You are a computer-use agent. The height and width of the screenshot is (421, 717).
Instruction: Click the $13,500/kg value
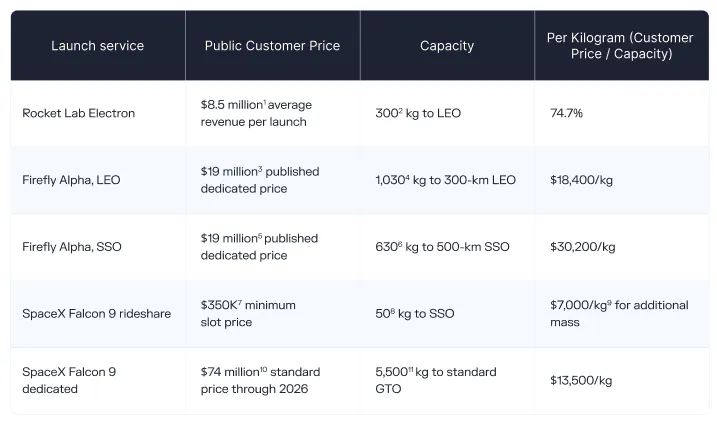click(x=581, y=380)
